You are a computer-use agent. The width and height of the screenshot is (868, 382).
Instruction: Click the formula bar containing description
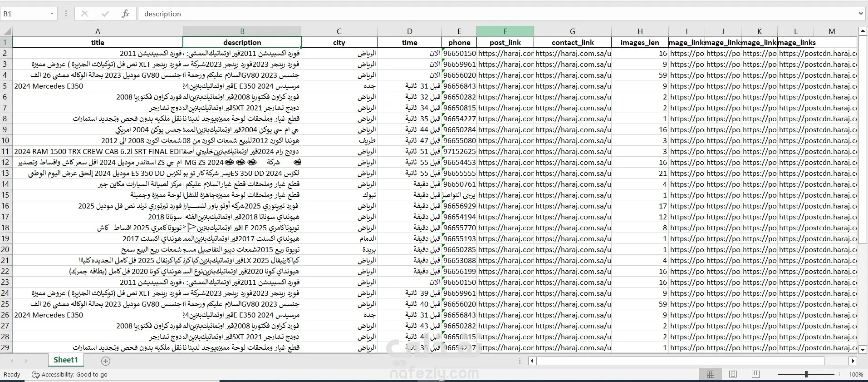(497, 14)
